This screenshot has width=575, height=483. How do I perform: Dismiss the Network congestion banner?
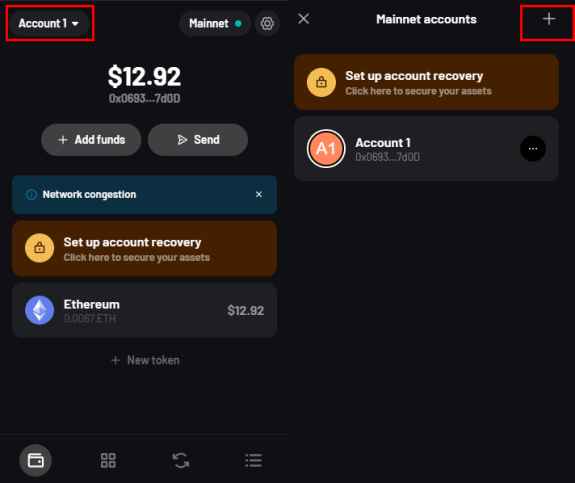(x=259, y=194)
